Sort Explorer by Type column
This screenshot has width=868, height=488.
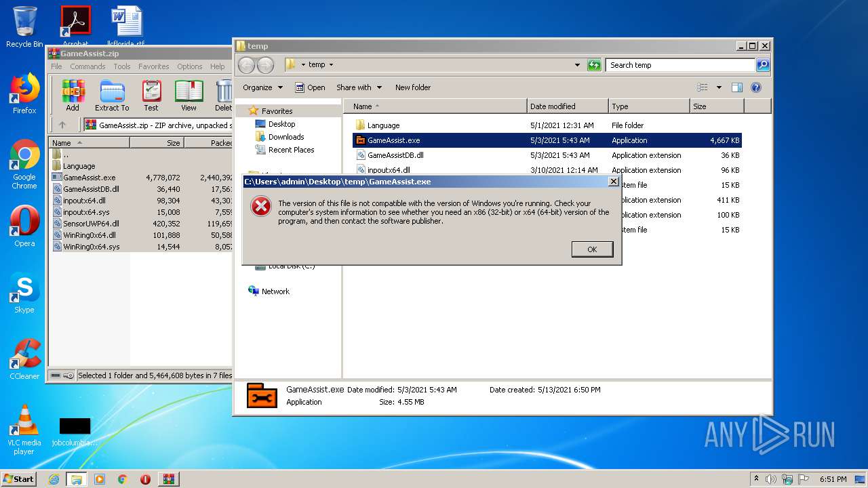[649, 106]
